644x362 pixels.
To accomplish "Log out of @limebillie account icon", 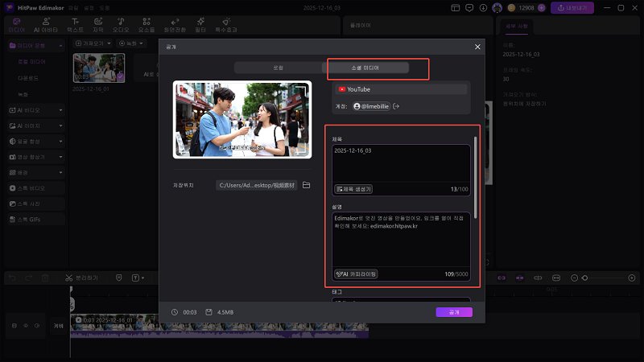I will pos(396,106).
